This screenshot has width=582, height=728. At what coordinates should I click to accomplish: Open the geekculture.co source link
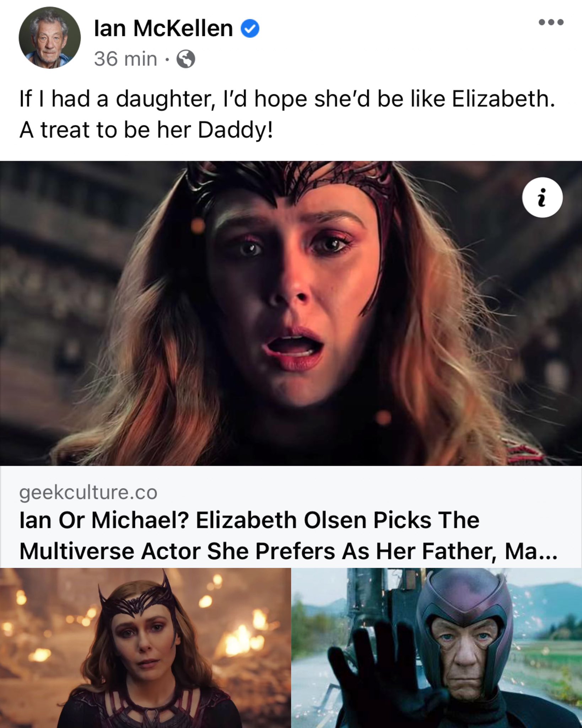(x=88, y=492)
